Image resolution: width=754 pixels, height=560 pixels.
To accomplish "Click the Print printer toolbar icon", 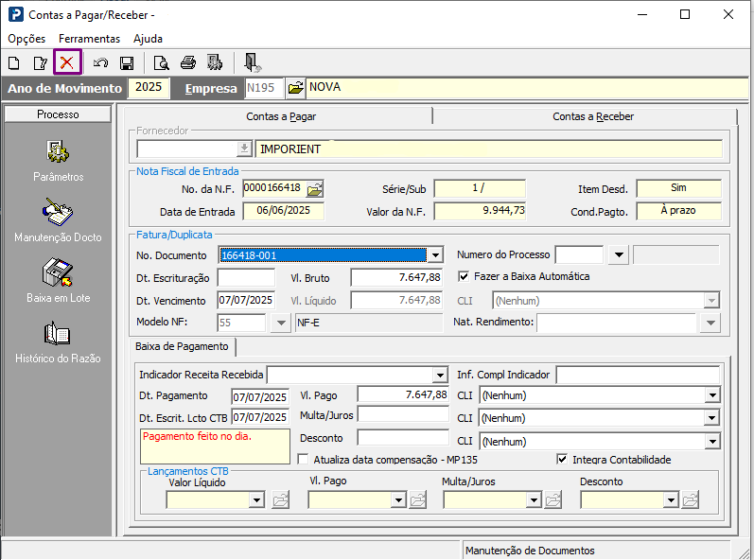I will pos(188,63).
